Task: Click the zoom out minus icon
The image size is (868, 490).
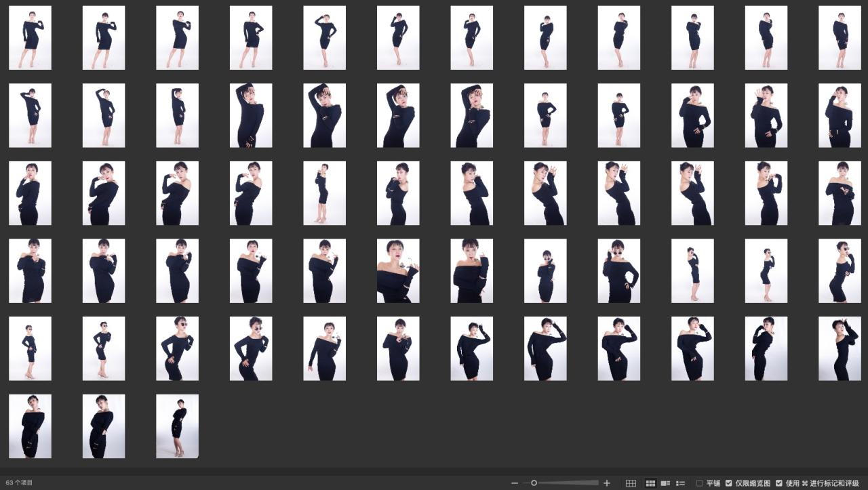Action: pyautogui.click(x=515, y=483)
